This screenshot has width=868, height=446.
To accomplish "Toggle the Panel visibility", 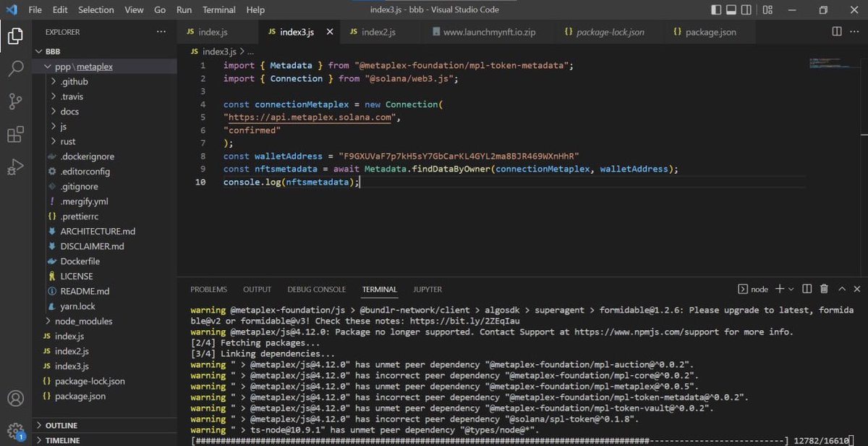I will click(x=731, y=9).
